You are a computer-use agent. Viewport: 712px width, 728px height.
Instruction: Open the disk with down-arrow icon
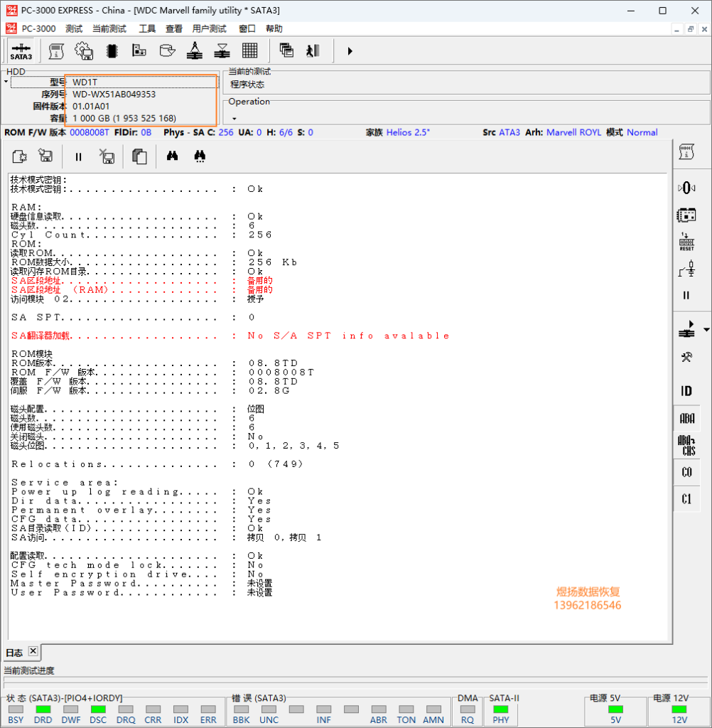167,50
